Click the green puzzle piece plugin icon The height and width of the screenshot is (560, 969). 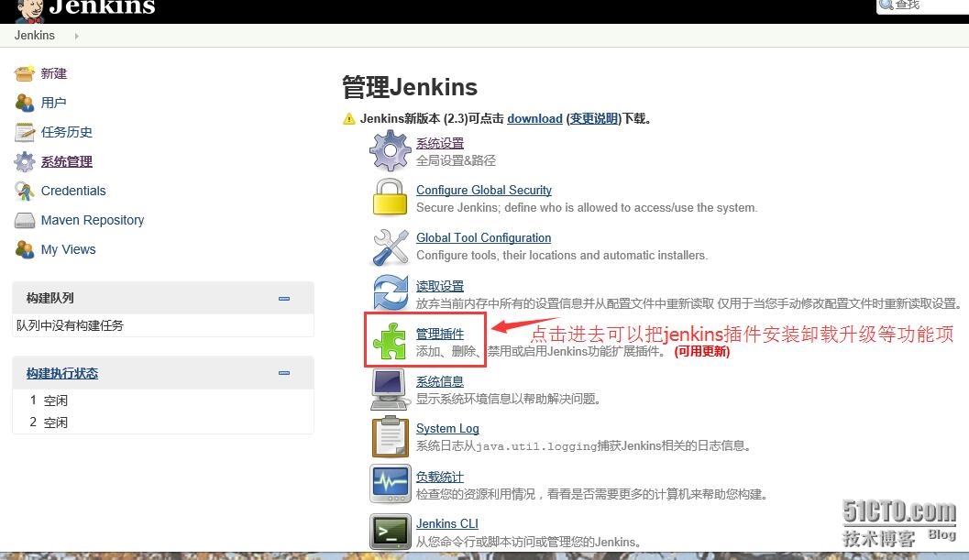390,341
